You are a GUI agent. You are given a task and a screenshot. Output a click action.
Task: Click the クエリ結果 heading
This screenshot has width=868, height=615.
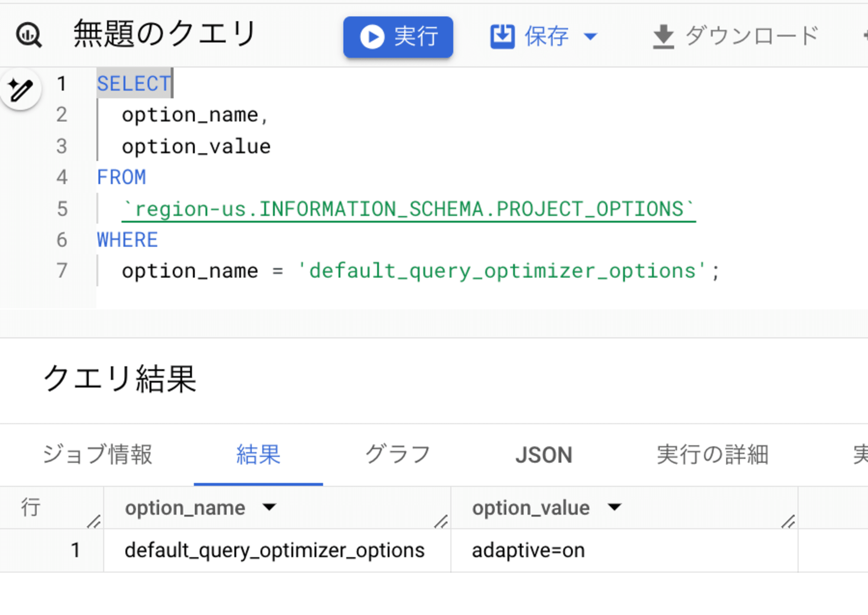[x=120, y=379]
